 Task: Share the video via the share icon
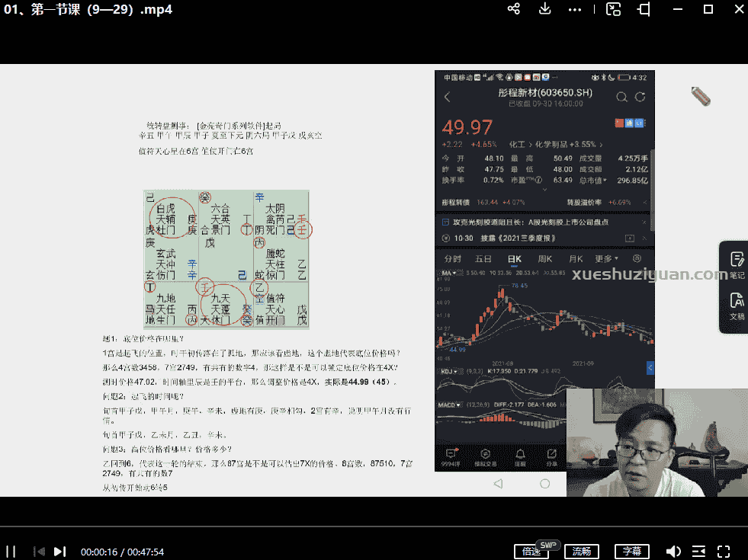click(x=513, y=9)
